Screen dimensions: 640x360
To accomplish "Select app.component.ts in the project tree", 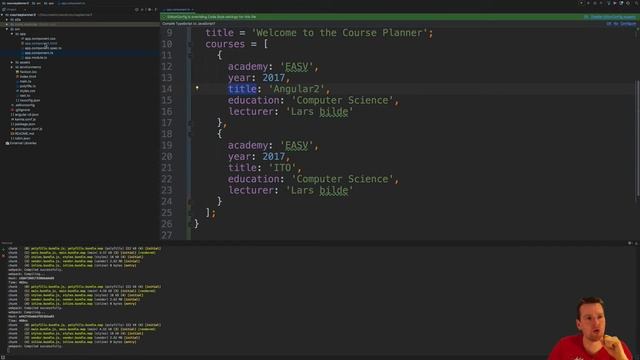I will click(39, 53).
